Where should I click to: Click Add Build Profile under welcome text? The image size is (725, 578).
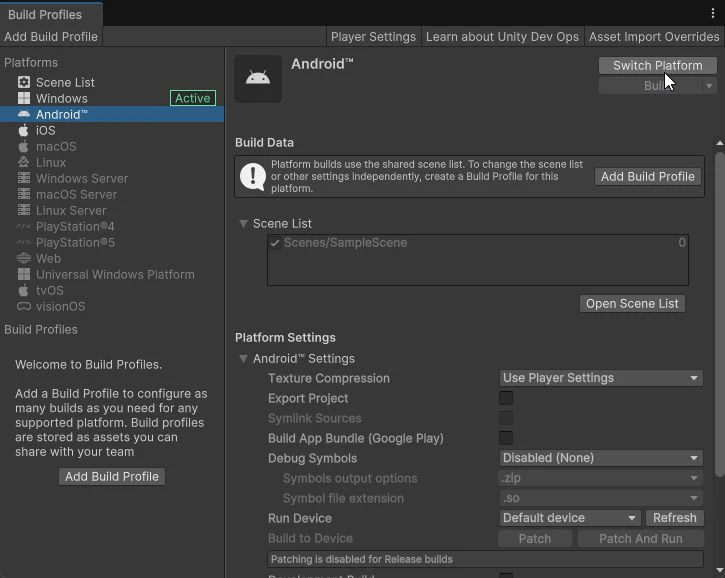pos(112,477)
